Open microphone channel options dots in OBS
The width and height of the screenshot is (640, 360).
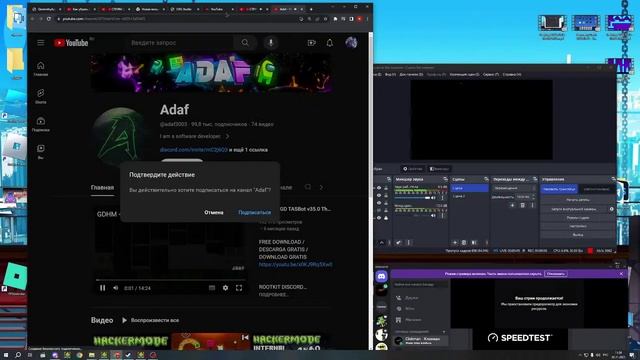[442, 216]
